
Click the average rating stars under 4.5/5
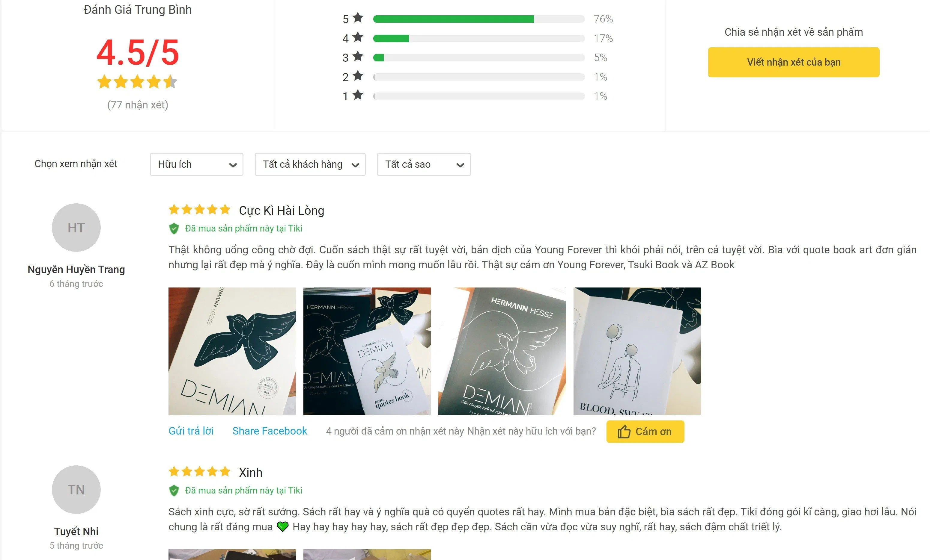[137, 81]
